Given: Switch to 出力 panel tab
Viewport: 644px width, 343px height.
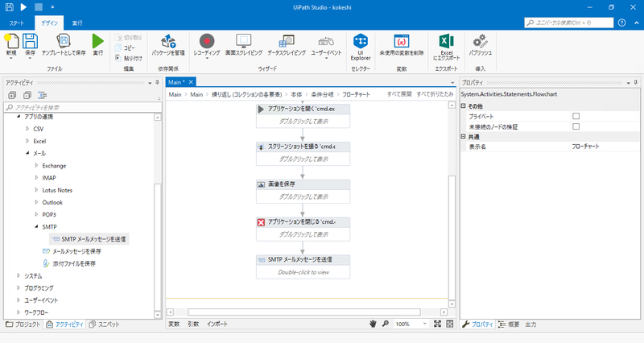Looking at the screenshot, I should pos(530,324).
